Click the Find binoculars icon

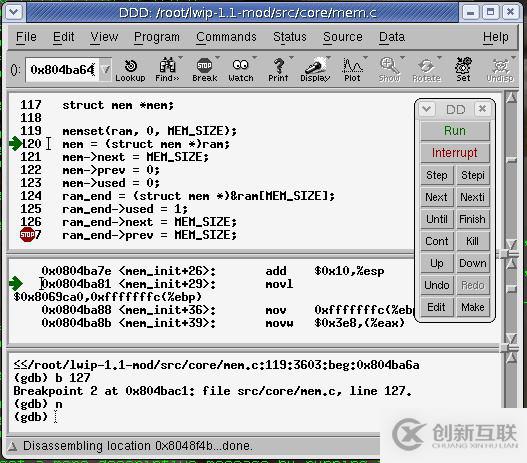(x=167, y=70)
